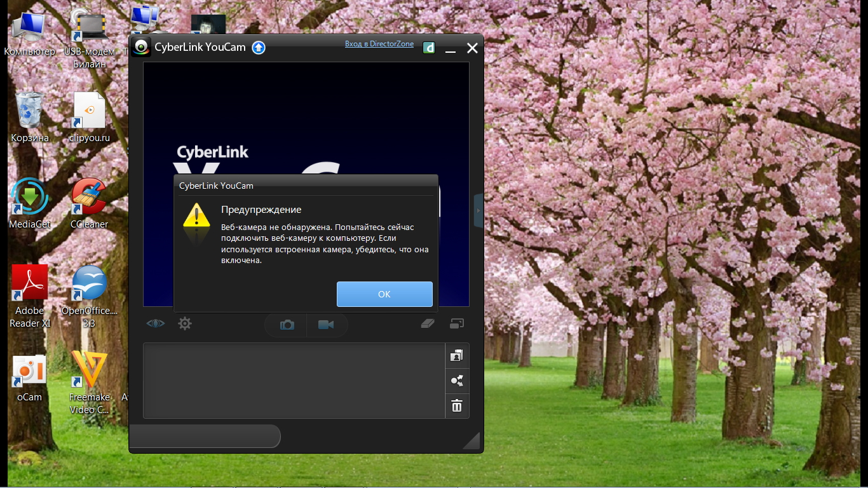Click the window corner grip at YouCam's bottom right
The width and height of the screenshot is (868, 488).
click(x=471, y=441)
